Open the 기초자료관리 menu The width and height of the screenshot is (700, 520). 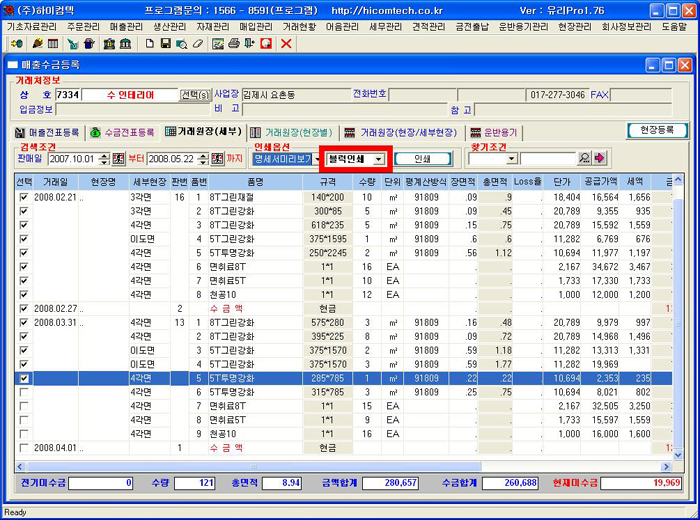32,27
